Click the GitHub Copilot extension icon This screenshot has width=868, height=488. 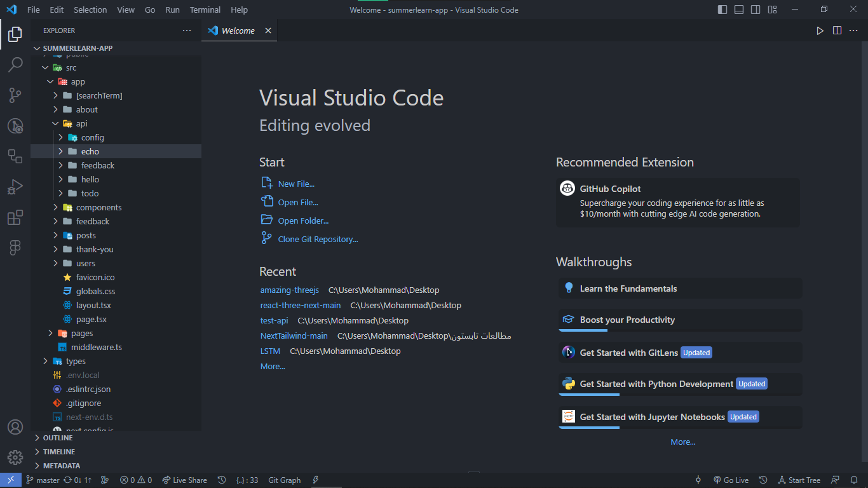pos(567,189)
